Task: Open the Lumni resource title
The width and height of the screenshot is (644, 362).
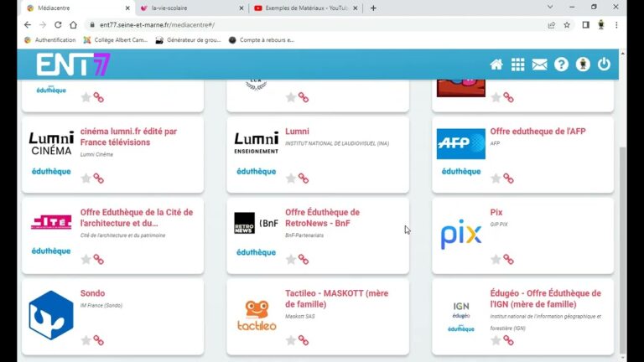Action: point(297,132)
